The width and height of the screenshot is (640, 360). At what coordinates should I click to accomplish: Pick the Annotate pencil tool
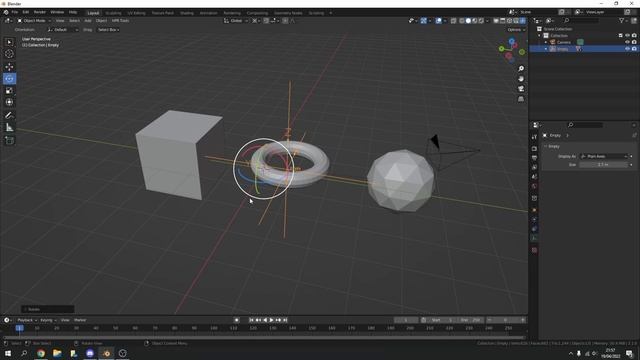9,116
